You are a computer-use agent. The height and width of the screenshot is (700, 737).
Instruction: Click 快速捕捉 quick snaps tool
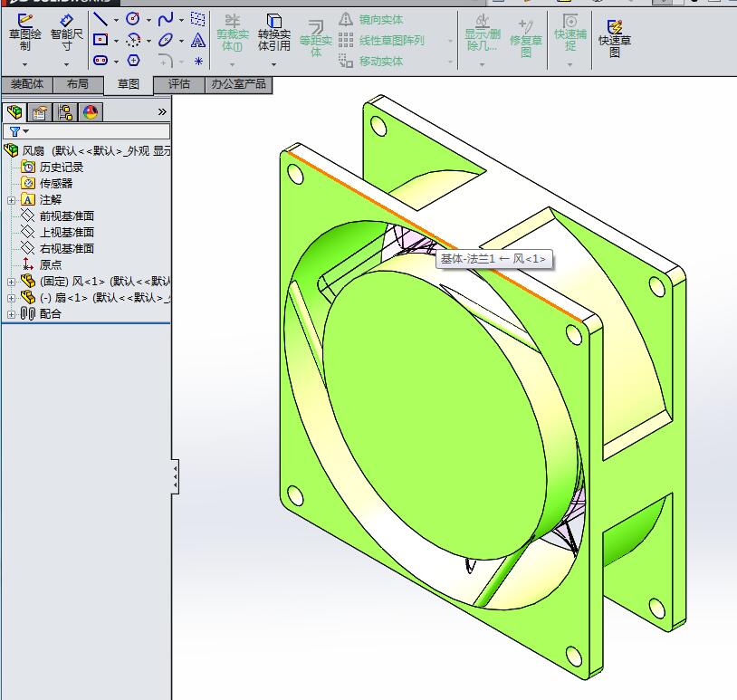point(570,33)
